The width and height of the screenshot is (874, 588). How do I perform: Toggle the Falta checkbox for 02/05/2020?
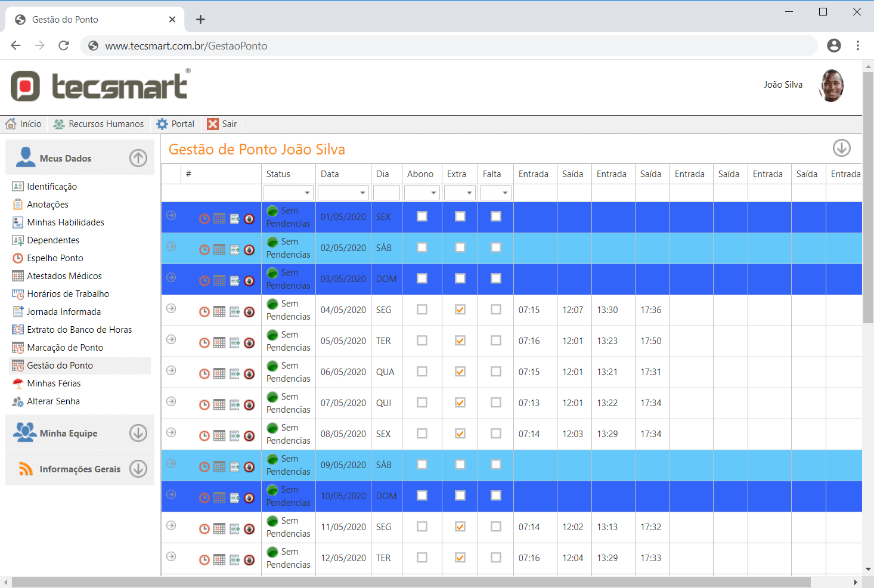tap(496, 247)
